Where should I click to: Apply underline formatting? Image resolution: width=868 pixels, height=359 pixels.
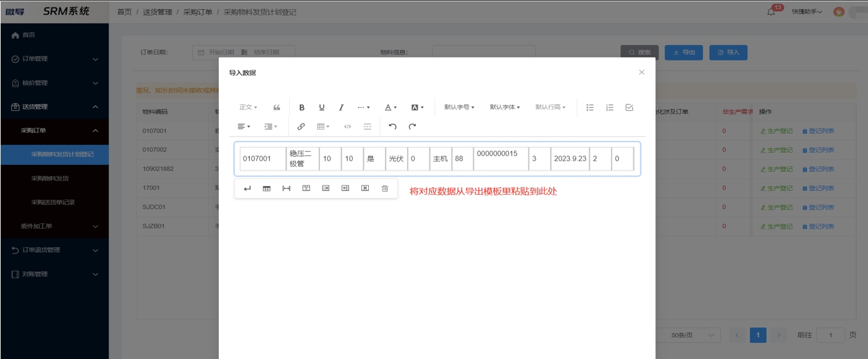tap(321, 108)
